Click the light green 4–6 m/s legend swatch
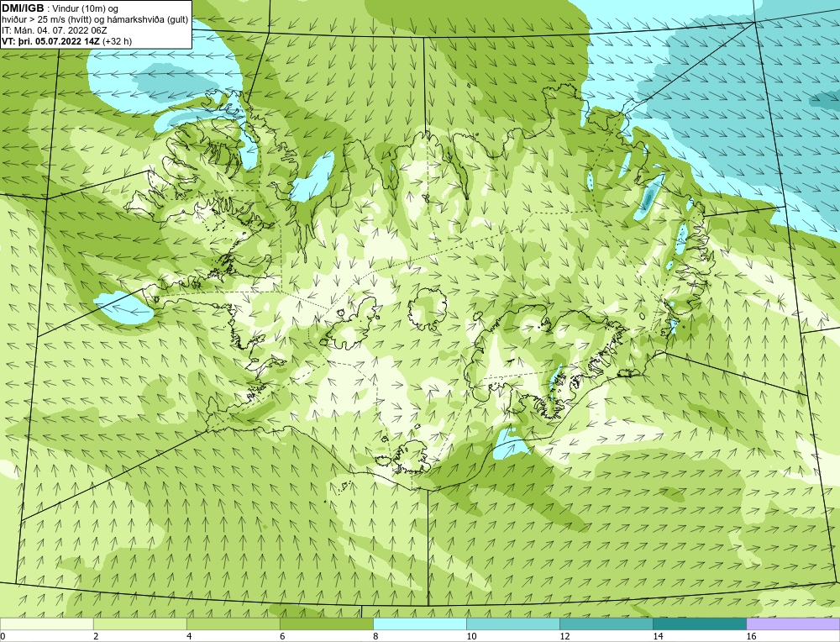 (233, 624)
